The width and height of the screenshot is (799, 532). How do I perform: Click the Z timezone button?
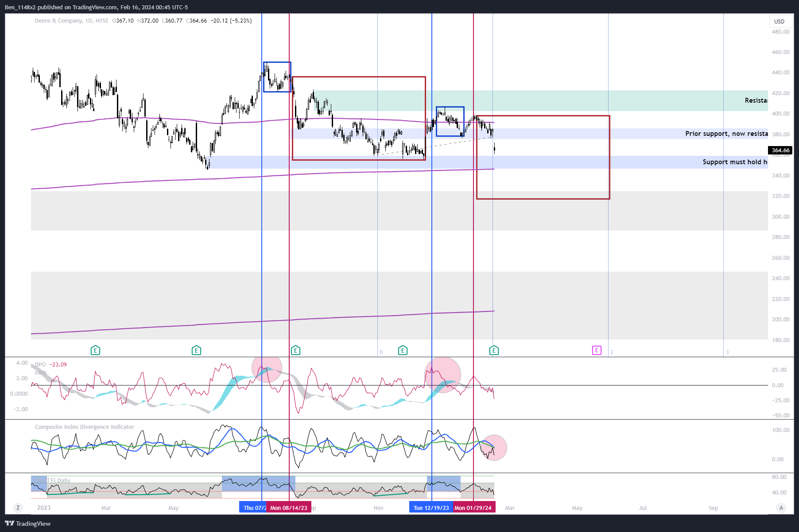pos(18,508)
